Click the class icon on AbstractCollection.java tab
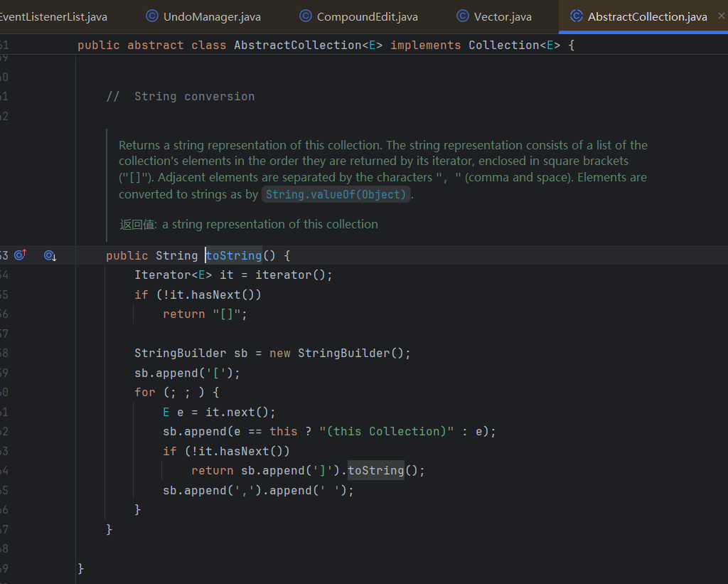Viewport: 728px width, 584px height. [x=577, y=16]
